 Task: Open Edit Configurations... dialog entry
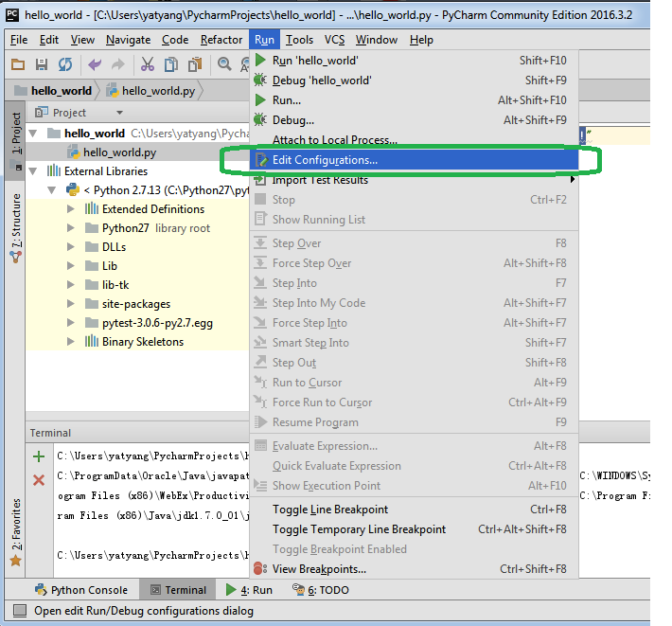[x=414, y=160]
